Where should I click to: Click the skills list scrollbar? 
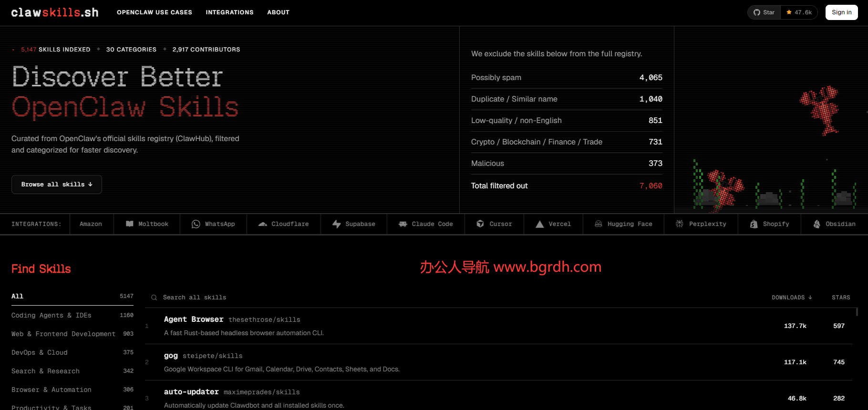pos(857,312)
